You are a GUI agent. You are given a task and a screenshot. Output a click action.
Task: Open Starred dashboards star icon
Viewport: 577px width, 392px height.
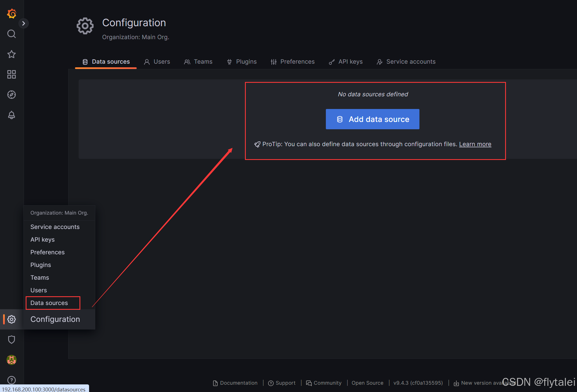[x=12, y=54]
